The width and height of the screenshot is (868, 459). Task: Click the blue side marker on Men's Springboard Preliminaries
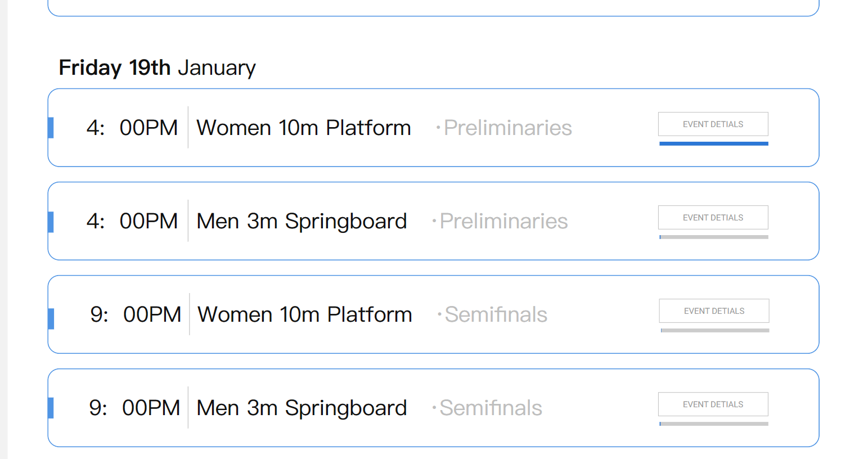point(51,221)
